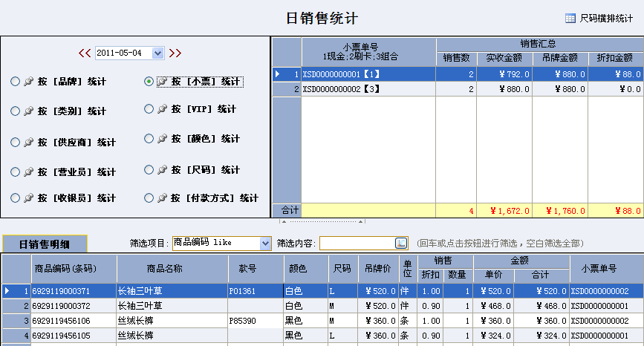Click pin icon beside 按[小票]统计
This screenshot has height=346, width=644.
click(x=162, y=81)
